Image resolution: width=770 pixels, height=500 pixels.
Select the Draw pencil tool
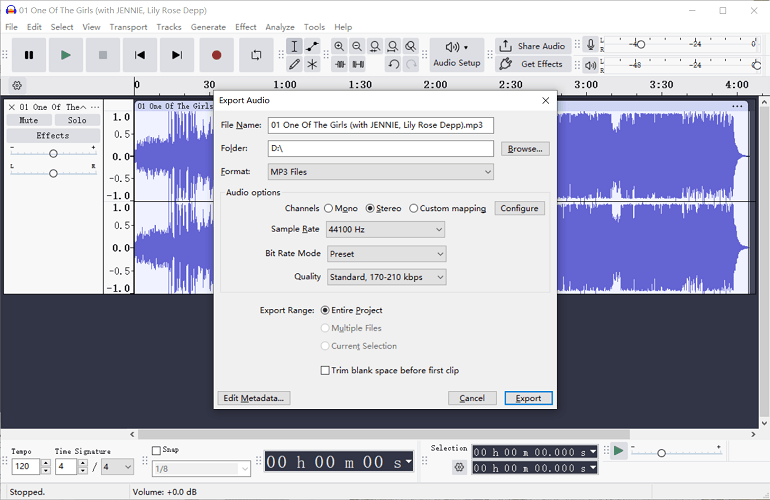pyautogui.click(x=294, y=64)
